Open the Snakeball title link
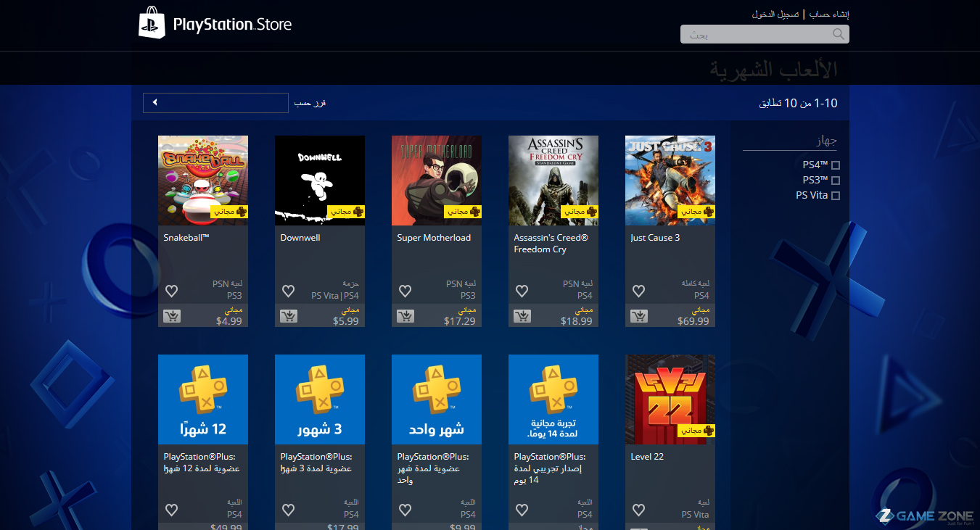Screen dimensions: 980x530 pyautogui.click(x=186, y=238)
